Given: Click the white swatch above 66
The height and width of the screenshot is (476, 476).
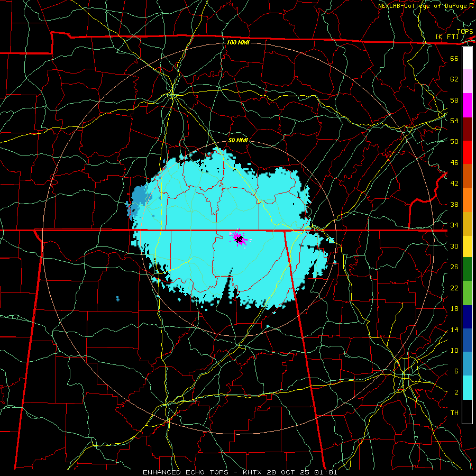Looking at the screenshot, I should click(x=467, y=58).
